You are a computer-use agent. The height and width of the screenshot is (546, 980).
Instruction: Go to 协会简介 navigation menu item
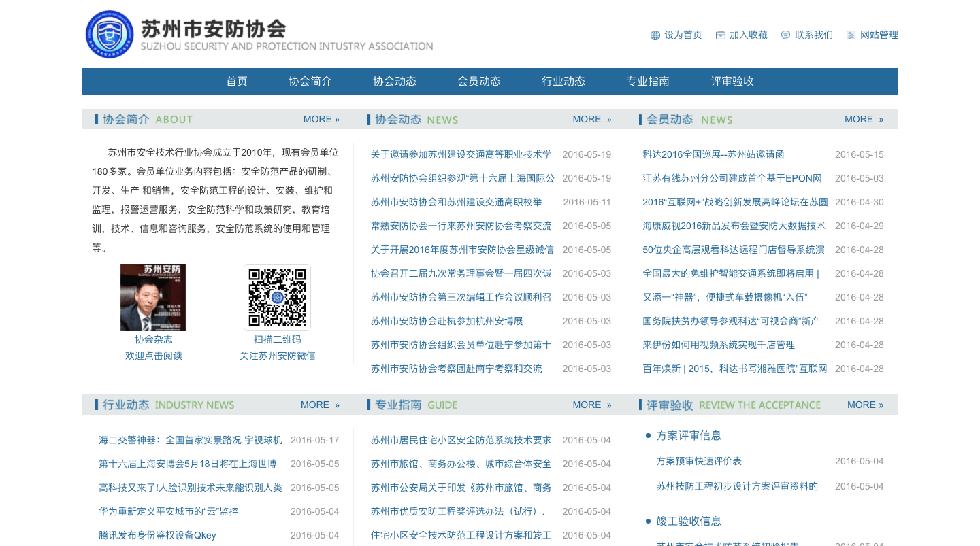310,82
